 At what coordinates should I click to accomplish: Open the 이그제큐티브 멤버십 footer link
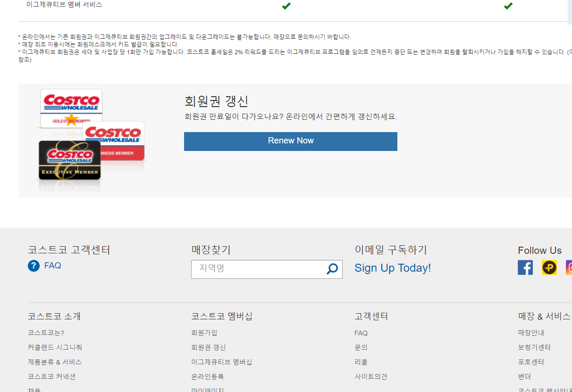point(222,362)
